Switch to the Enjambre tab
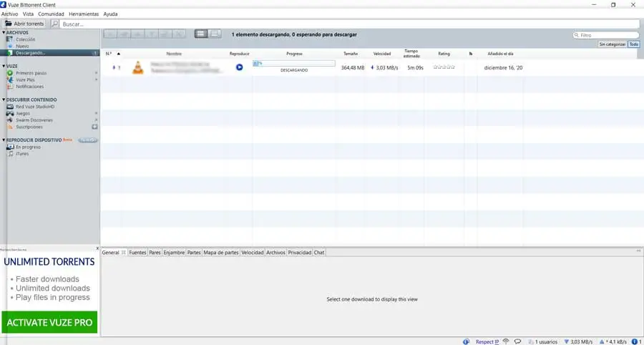The image size is (644, 345). (x=174, y=253)
